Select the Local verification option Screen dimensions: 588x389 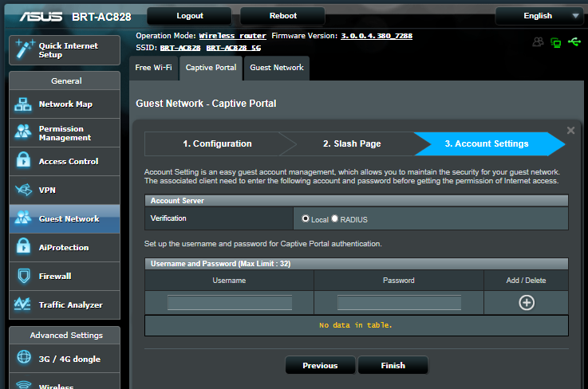(306, 218)
